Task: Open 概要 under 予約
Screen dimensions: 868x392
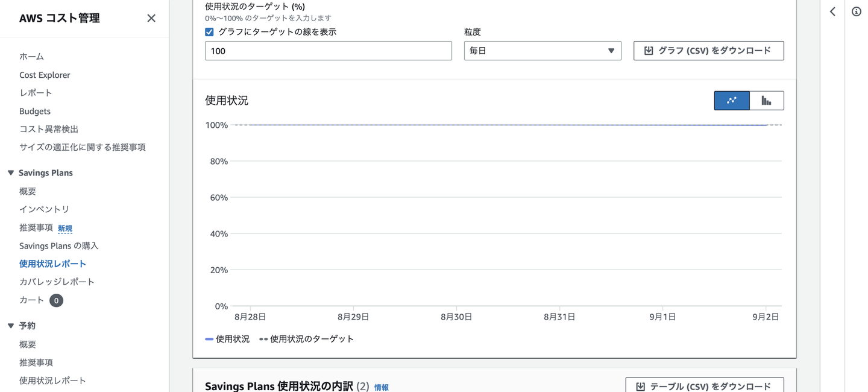Action: pos(28,344)
